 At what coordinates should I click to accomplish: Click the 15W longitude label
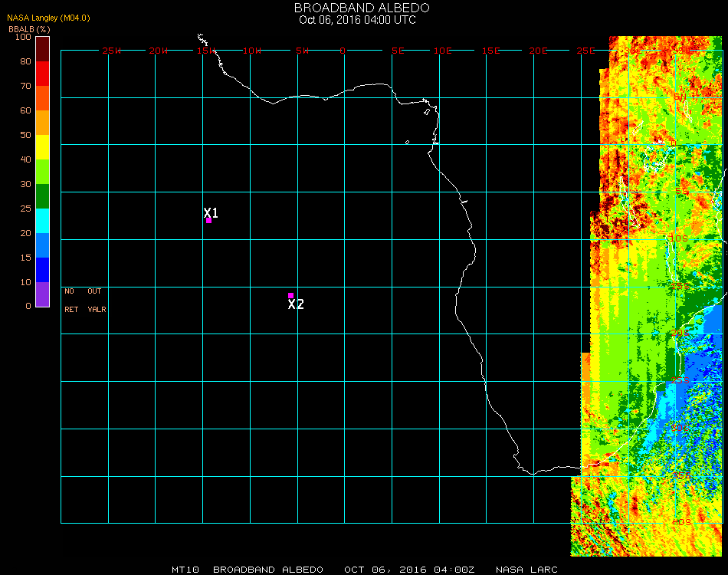point(206,51)
